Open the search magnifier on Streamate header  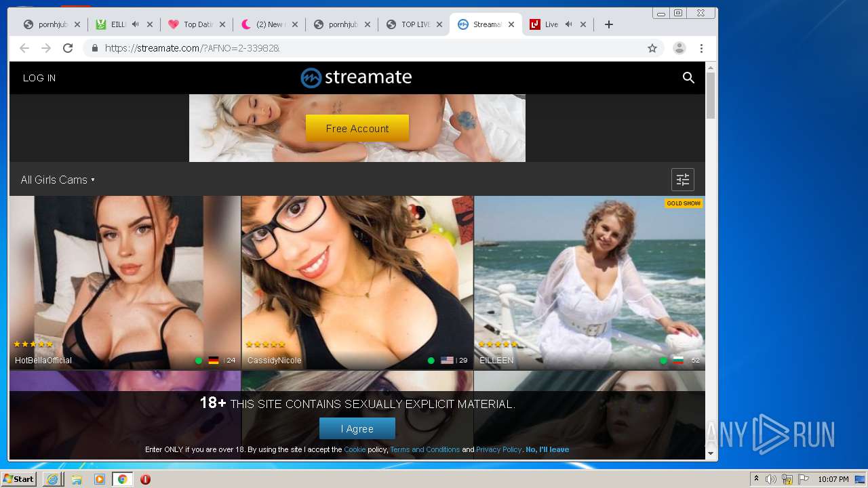point(688,78)
